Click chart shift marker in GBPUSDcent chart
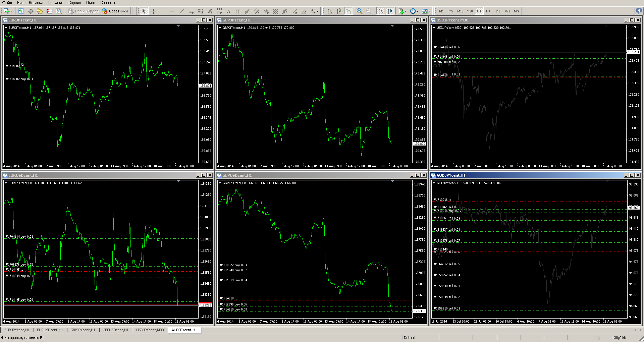The image size is (644, 342). tap(392, 181)
